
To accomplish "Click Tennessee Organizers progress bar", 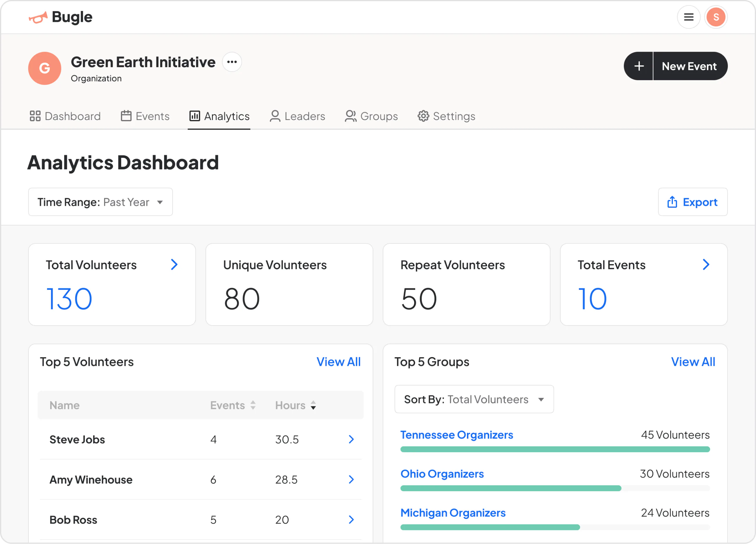I will point(555,449).
